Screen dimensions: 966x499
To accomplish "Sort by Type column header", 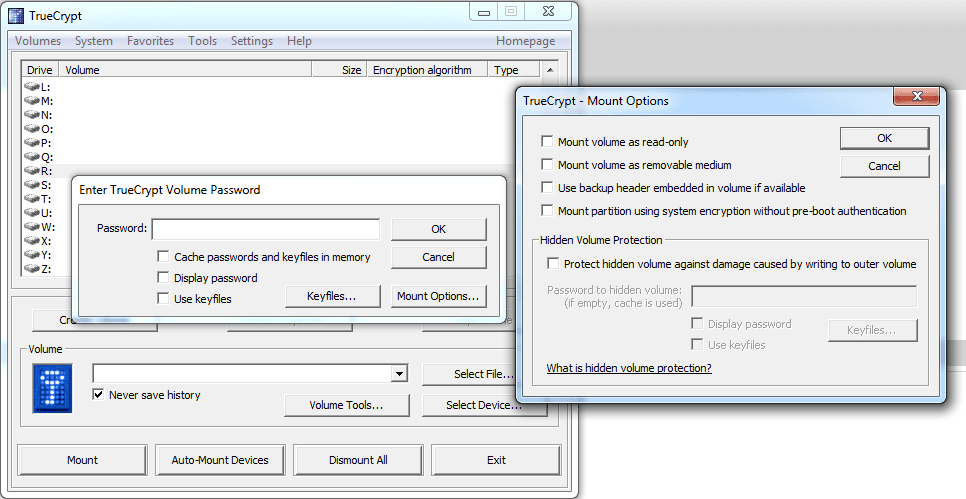I will coord(513,70).
